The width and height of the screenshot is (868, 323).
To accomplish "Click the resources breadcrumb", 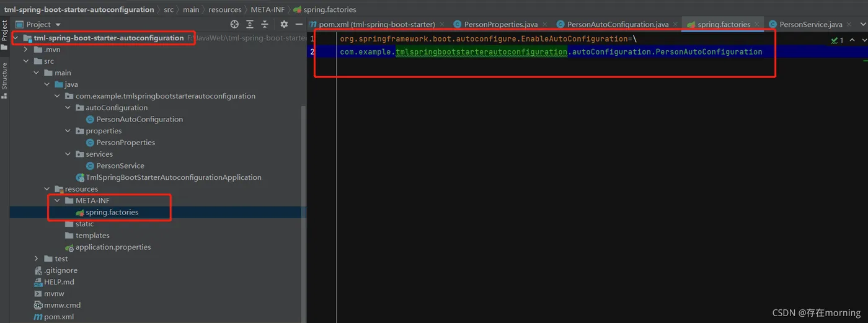I will (224, 9).
